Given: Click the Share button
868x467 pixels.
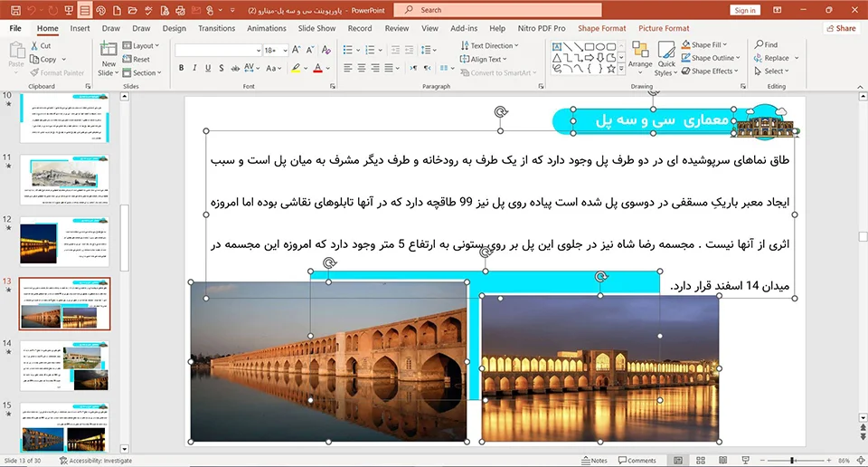Looking at the screenshot, I should (x=841, y=28).
